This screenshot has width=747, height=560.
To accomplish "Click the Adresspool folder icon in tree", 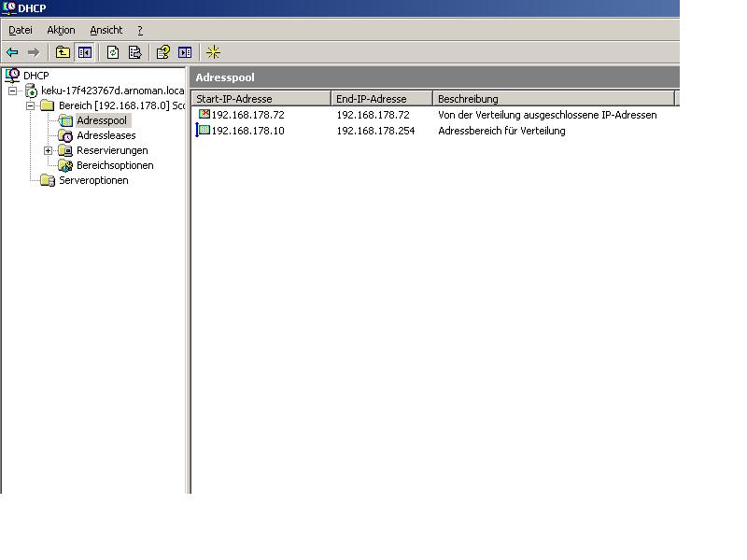I will coord(65,120).
